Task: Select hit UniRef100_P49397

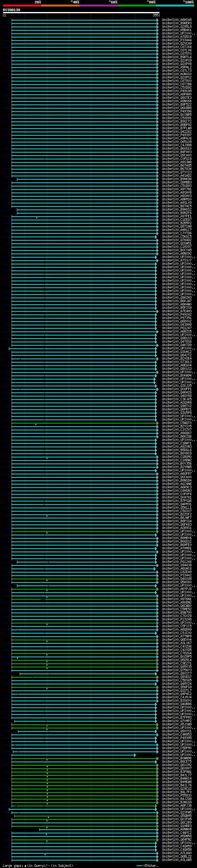Action: [177, 135]
